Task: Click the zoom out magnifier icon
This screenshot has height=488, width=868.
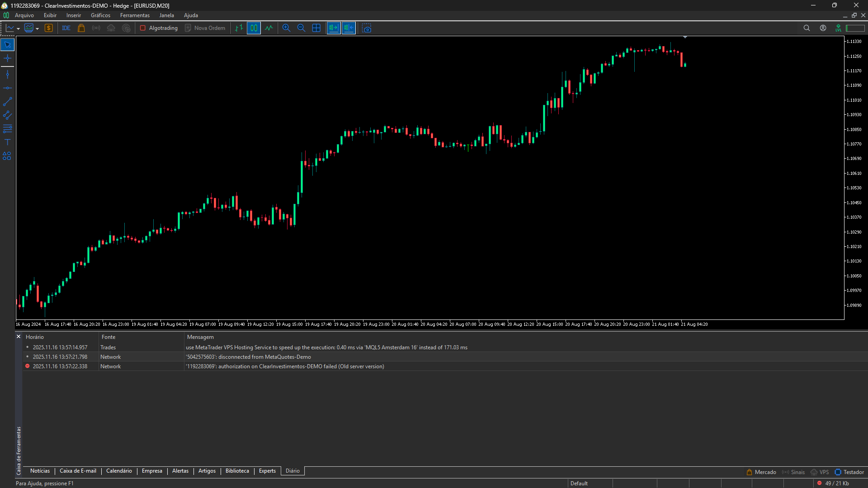Action: coord(301,28)
